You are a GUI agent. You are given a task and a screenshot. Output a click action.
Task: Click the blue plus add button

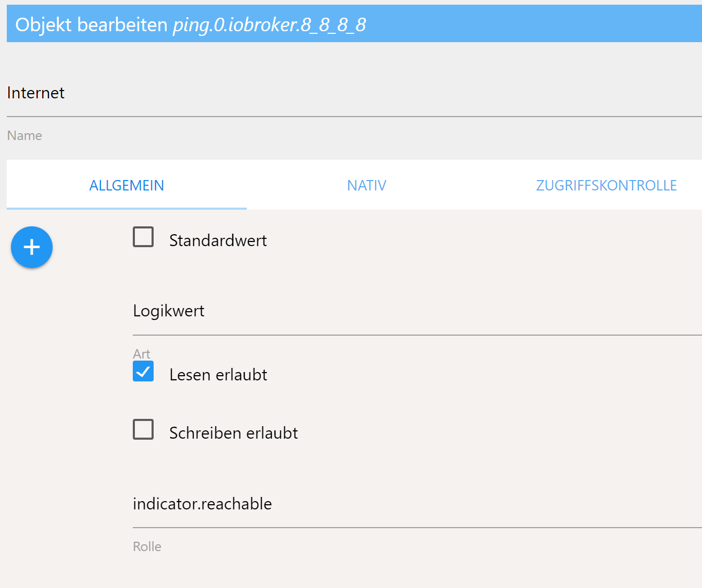click(32, 247)
